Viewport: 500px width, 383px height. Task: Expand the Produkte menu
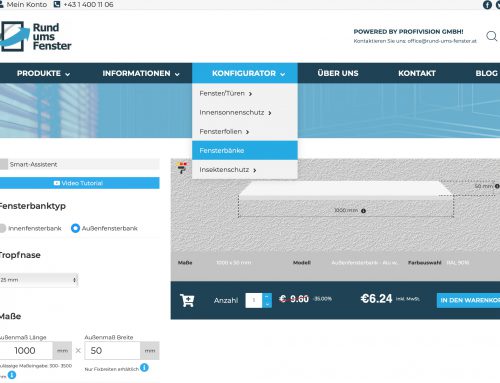click(43, 73)
